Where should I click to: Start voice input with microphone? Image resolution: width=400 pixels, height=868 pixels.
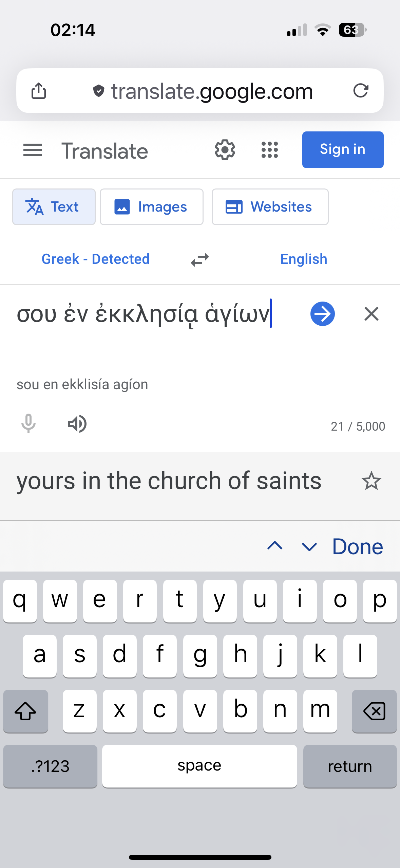click(28, 424)
